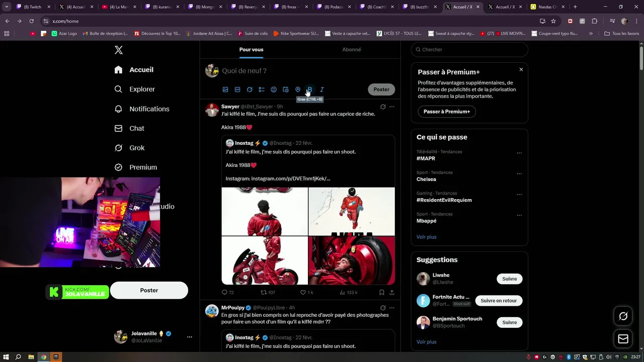Open Premium from the sidebar
The image size is (644, 362).
[x=136, y=167]
